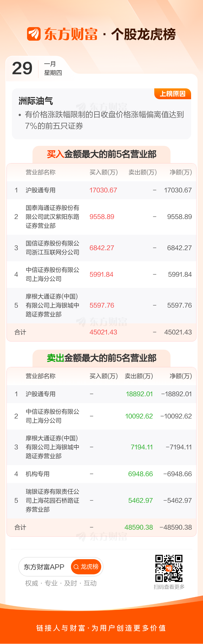The image size is (203, 644).
Task: Click the 卖出额(万) header in sell table
Action: coord(139,376)
